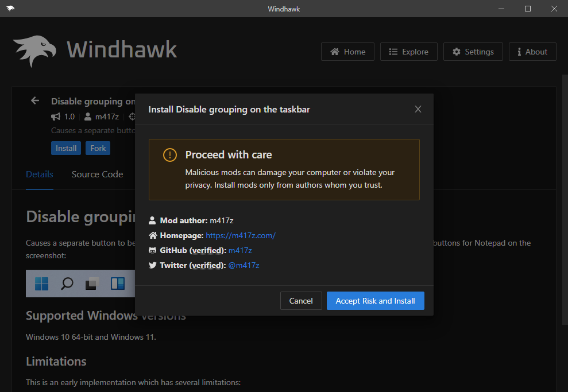568x392 pixels.
Task: Click the search magnifier in taskbar screenshot
Action: tap(67, 284)
